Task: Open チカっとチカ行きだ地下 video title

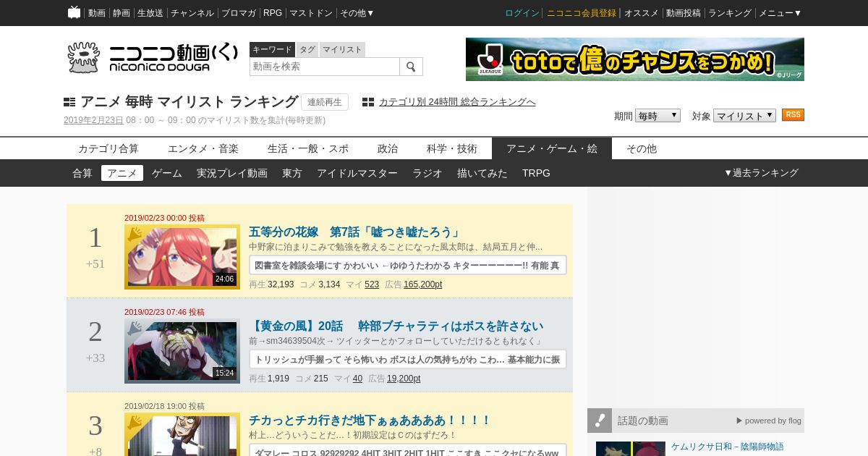Action: point(370,421)
